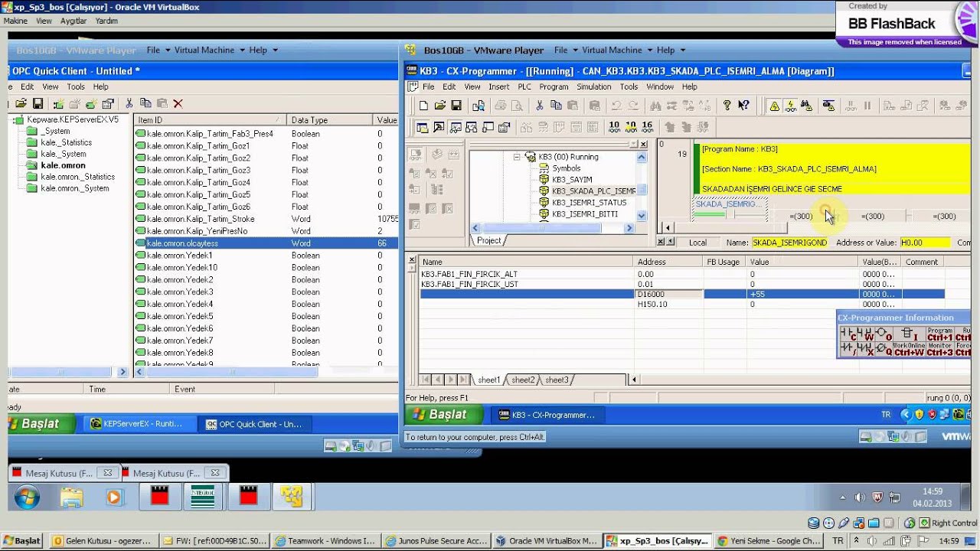Click Copy icon in OPC Quick Client toolbar
Image resolution: width=980 pixels, height=551 pixels.
145,103
